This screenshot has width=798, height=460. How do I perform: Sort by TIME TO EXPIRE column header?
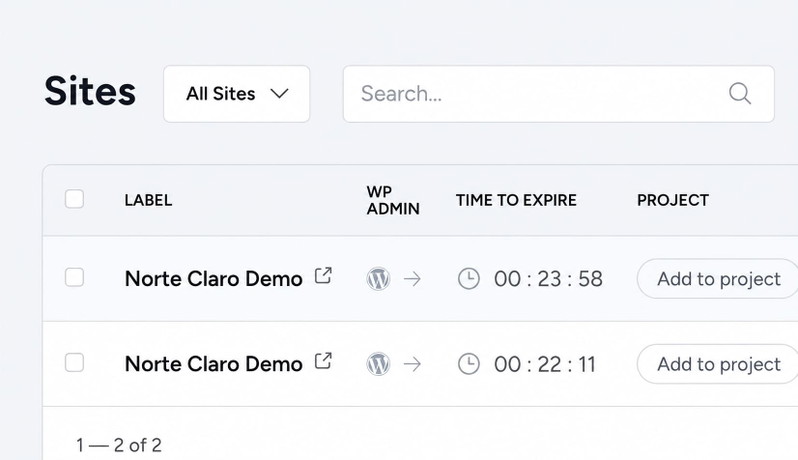tap(516, 200)
